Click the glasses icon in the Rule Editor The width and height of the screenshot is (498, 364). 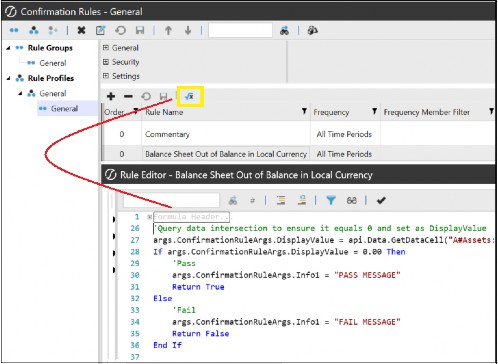tap(352, 201)
